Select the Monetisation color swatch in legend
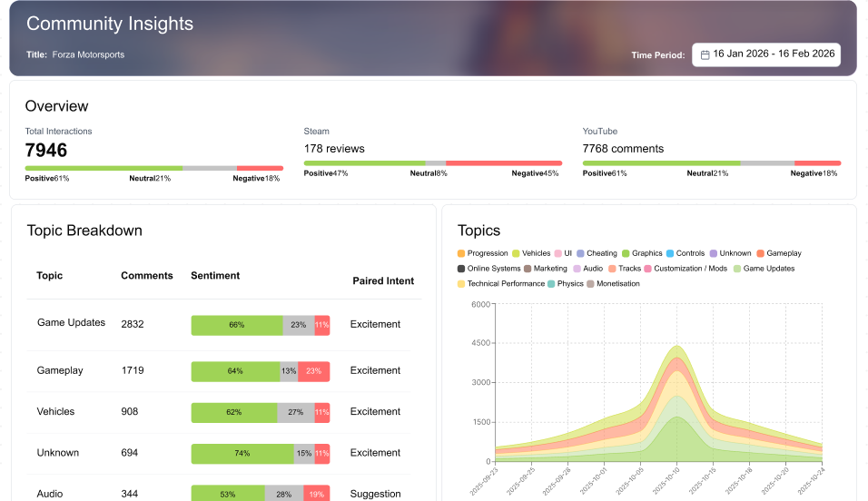 pyautogui.click(x=590, y=284)
